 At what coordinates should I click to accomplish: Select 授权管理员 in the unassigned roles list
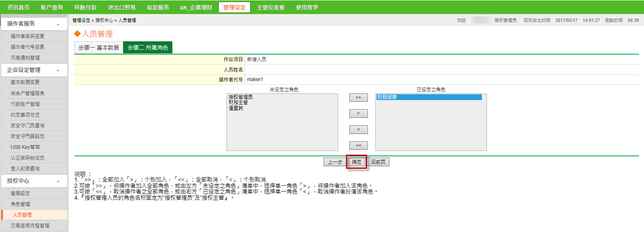tap(240, 97)
